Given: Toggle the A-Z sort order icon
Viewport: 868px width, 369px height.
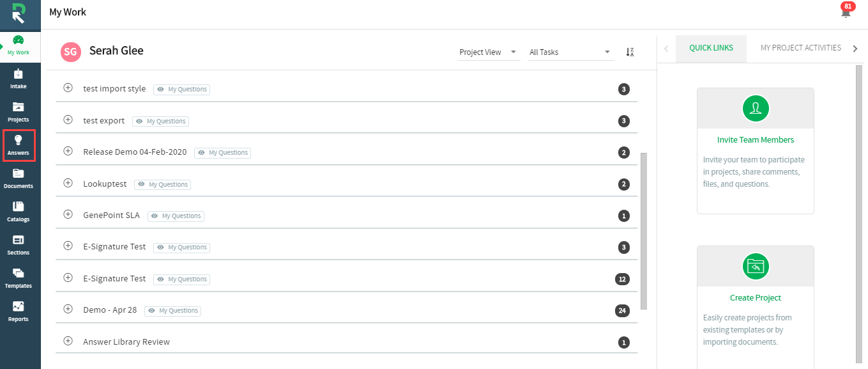Looking at the screenshot, I should tap(630, 52).
